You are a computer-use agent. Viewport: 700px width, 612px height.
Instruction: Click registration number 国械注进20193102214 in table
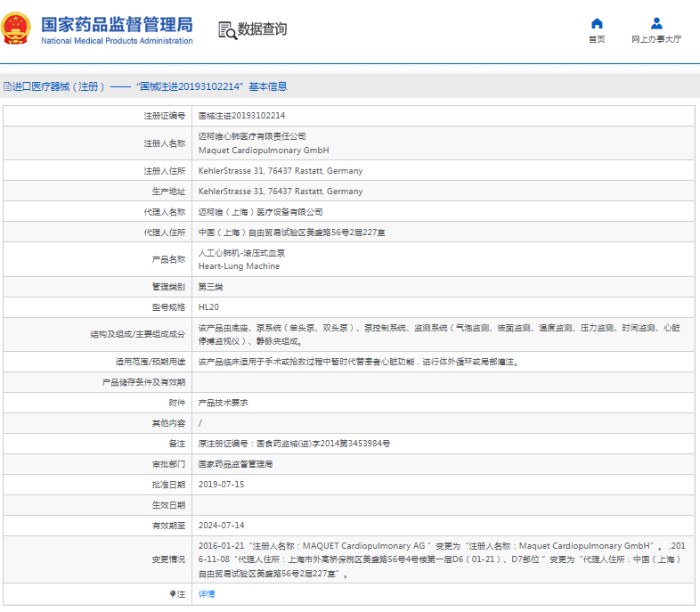pyautogui.click(x=241, y=116)
